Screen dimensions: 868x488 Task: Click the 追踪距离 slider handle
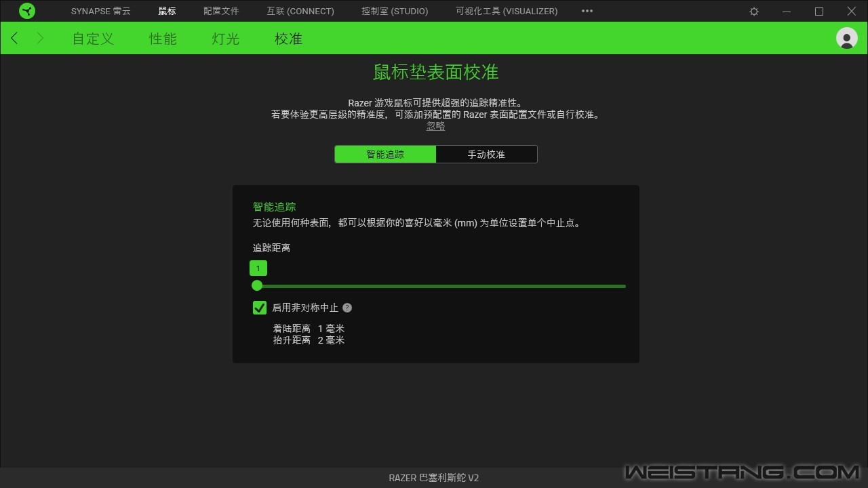coord(257,286)
